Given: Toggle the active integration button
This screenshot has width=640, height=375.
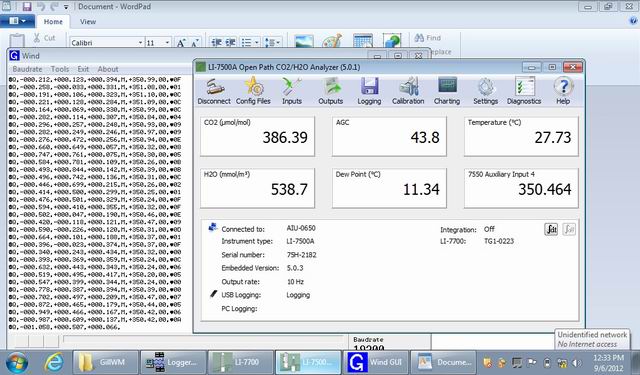Looking at the screenshot, I should [551, 229].
